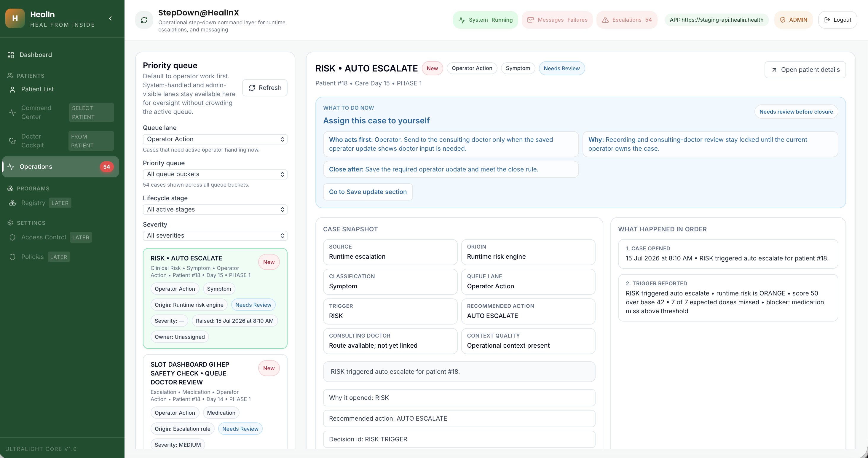Click the CONTEXT QUALITY snapshot cell

pos(528,341)
